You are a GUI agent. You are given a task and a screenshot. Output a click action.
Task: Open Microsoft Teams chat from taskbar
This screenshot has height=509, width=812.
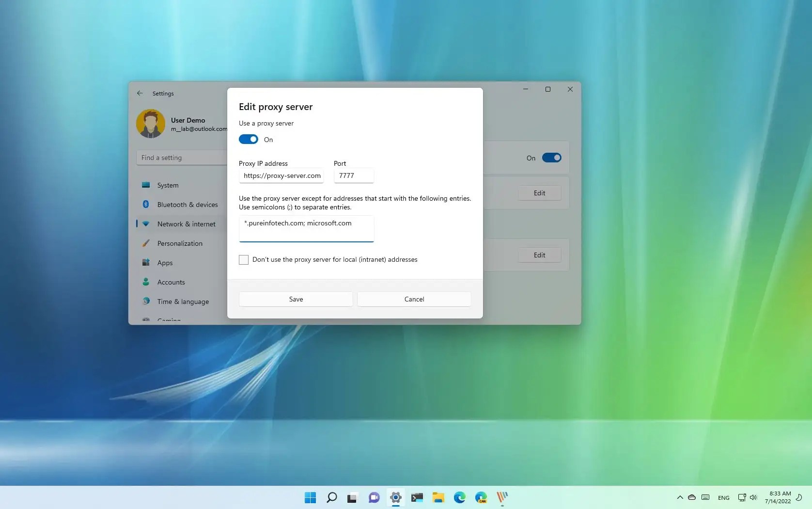click(x=374, y=497)
